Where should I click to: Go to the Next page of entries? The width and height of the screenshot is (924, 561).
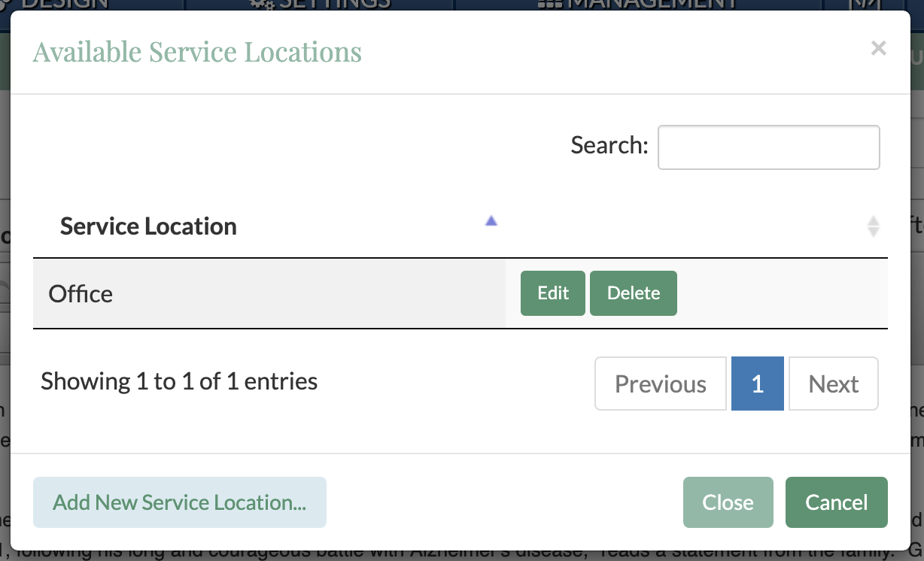pyautogui.click(x=833, y=384)
